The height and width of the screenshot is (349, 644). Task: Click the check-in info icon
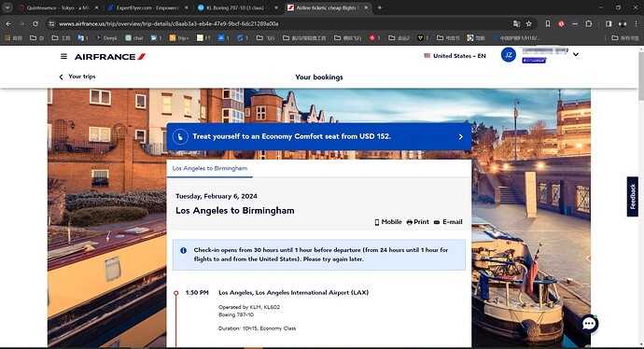[183, 250]
